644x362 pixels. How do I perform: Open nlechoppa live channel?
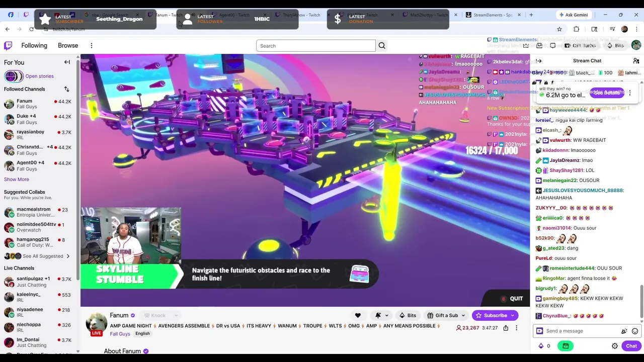click(37, 327)
